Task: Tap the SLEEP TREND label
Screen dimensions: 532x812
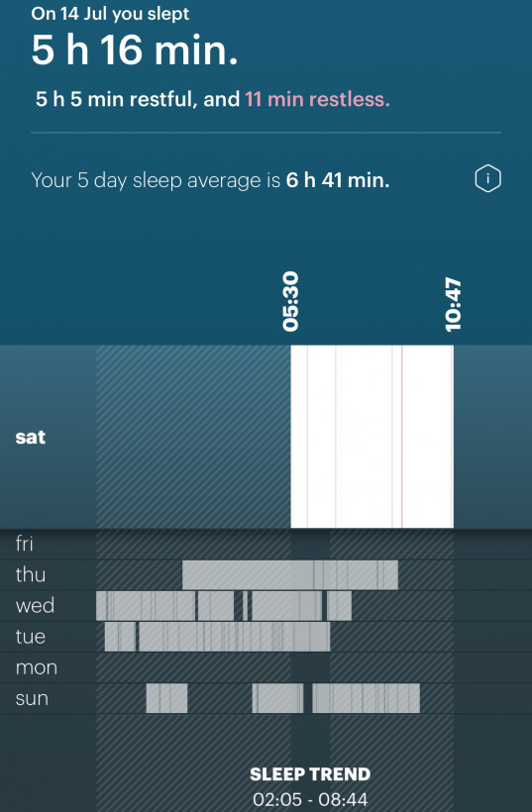Action: pyautogui.click(x=310, y=774)
